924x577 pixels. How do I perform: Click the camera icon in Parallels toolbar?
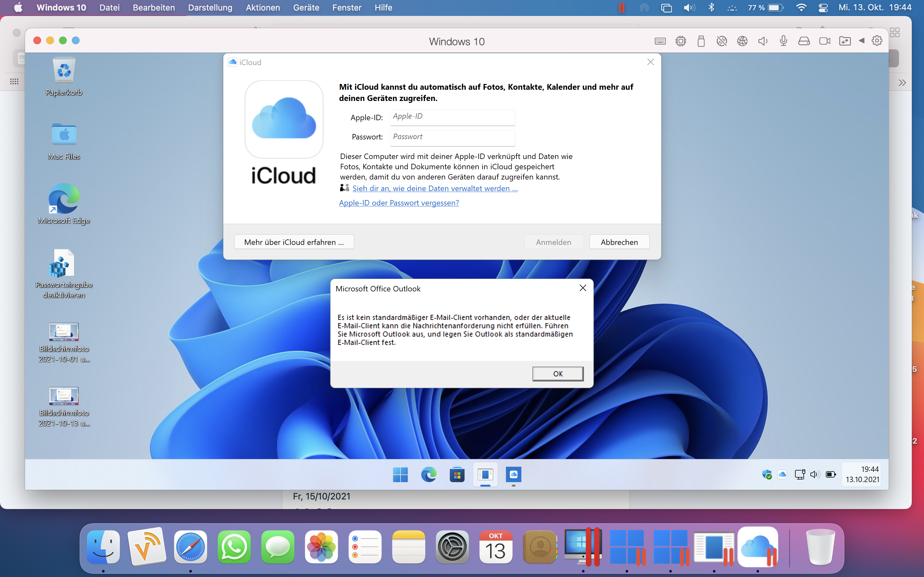[x=825, y=41]
